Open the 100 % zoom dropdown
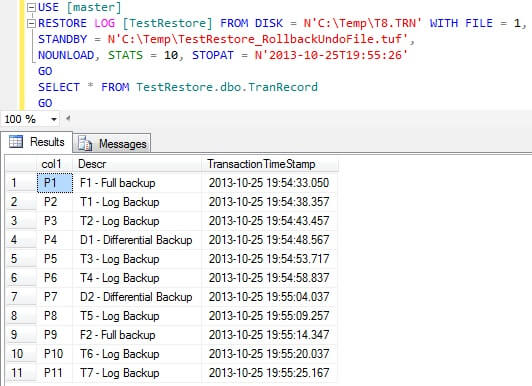 point(54,119)
